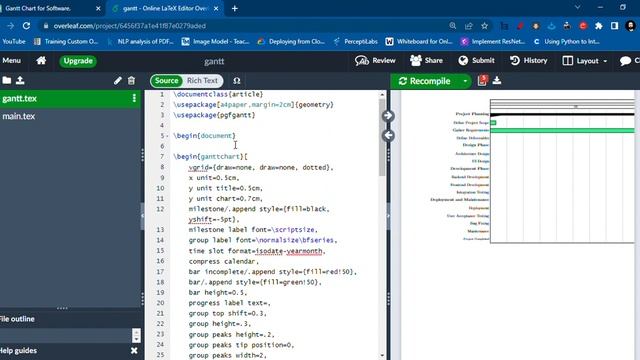Open the PerceptiLabs bookmark
640x360 pixels.
(x=356, y=41)
